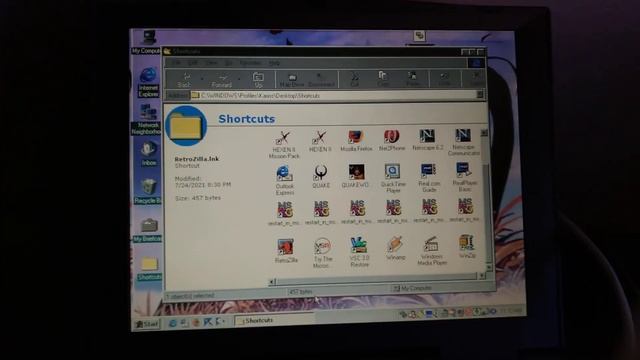Click the vertical scrollbar down arrow

489,267
